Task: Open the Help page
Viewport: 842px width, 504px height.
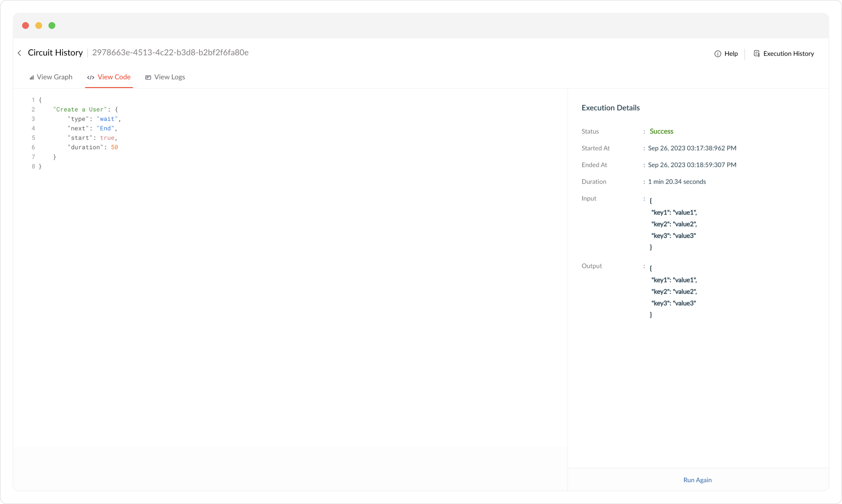Action: pyautogui.click(x=731, y=54)
